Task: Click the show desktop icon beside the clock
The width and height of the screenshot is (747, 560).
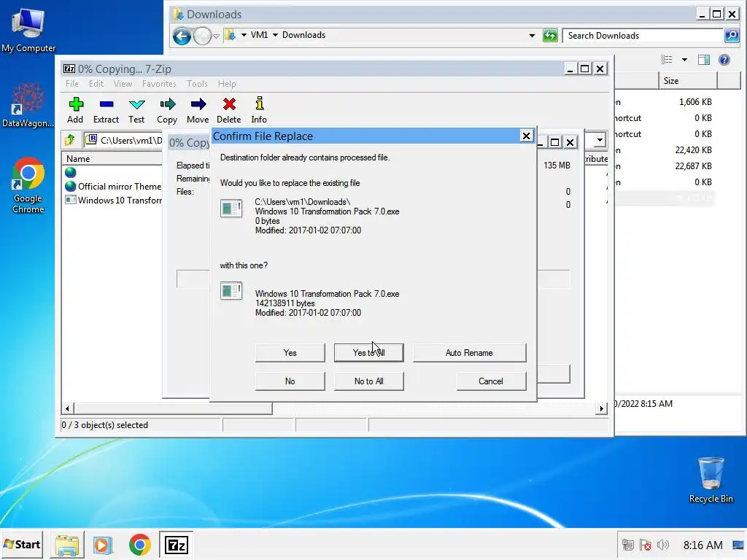Action: [739, 545]
